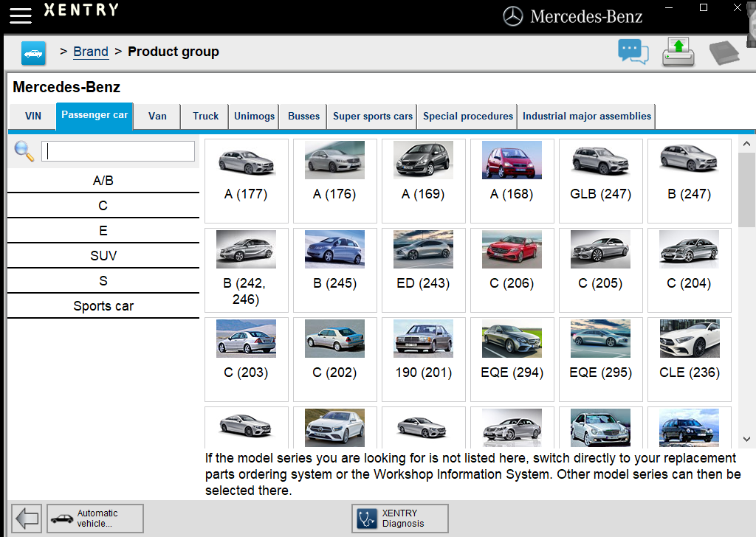Choose the C (206) model series
This screenshot has height=537, width=756.
[512, 270]
